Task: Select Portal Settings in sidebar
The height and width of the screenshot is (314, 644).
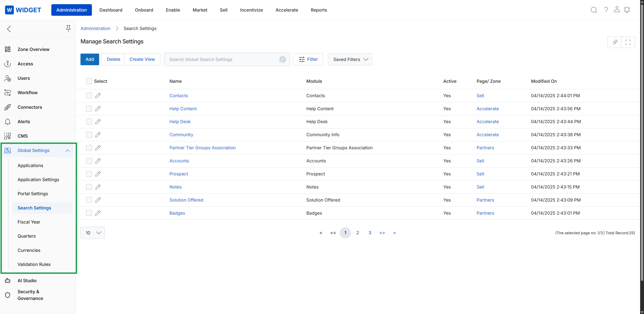Action: pyautogui.click(x=33, y=194)
